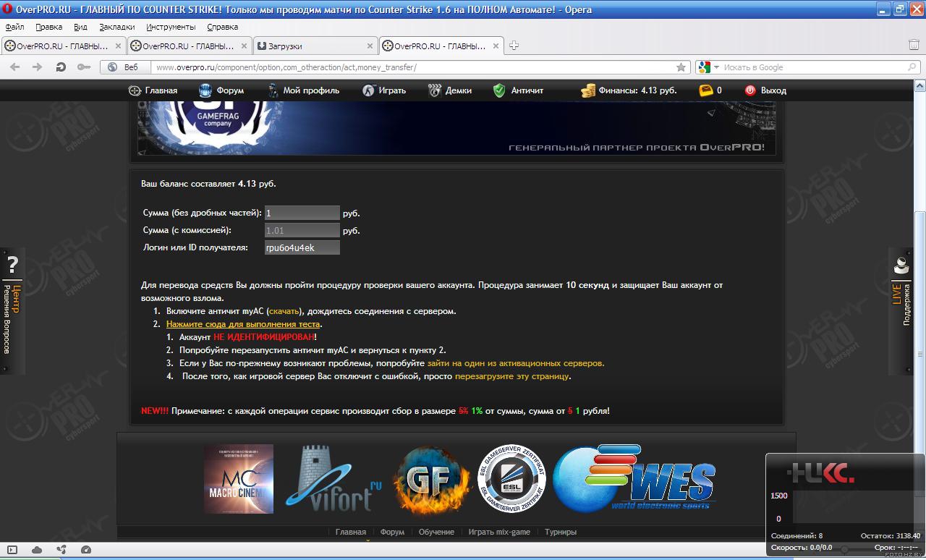Screen dimensions: 926x560
Task: Close the Загрузки tab
Action: [370, 46]
